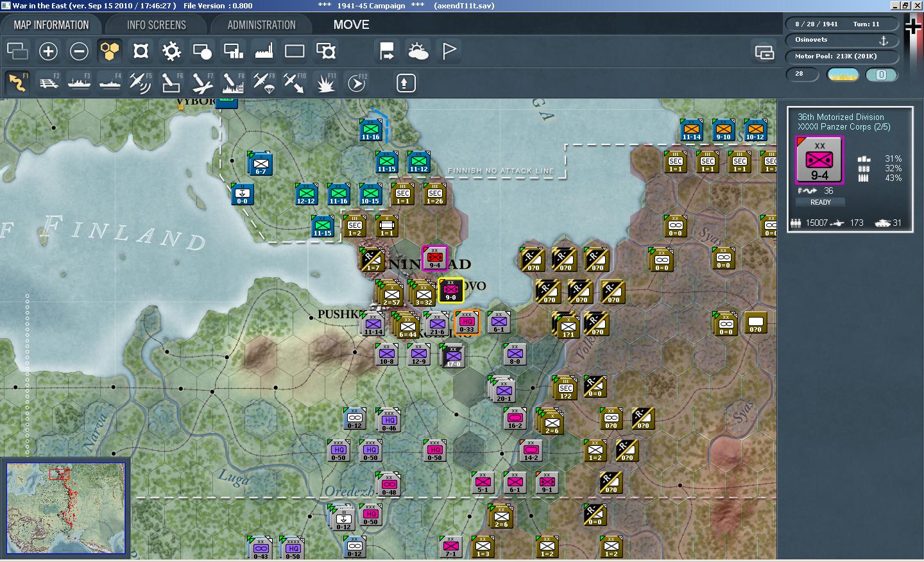Open the Administration tab

(x=261, y=25)
